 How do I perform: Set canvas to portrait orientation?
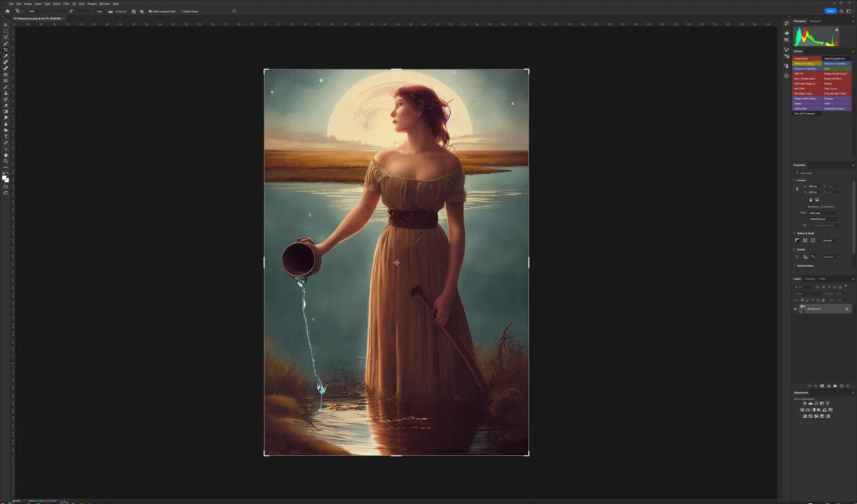click(811, 199)
